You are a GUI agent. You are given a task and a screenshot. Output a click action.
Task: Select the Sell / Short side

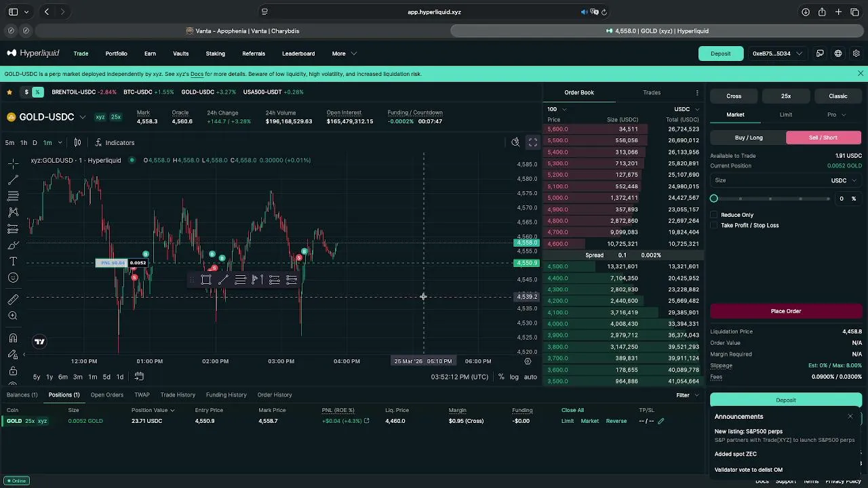click(x=823, y=138)
